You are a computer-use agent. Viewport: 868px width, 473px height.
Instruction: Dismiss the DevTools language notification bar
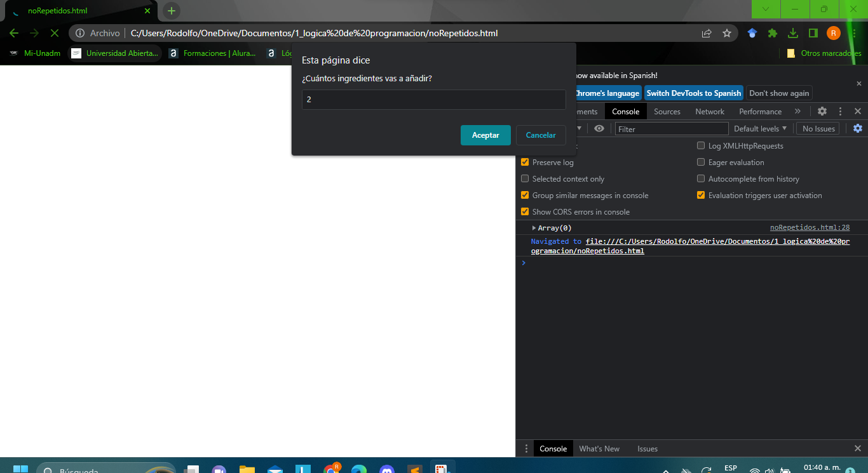click(859, 83)
